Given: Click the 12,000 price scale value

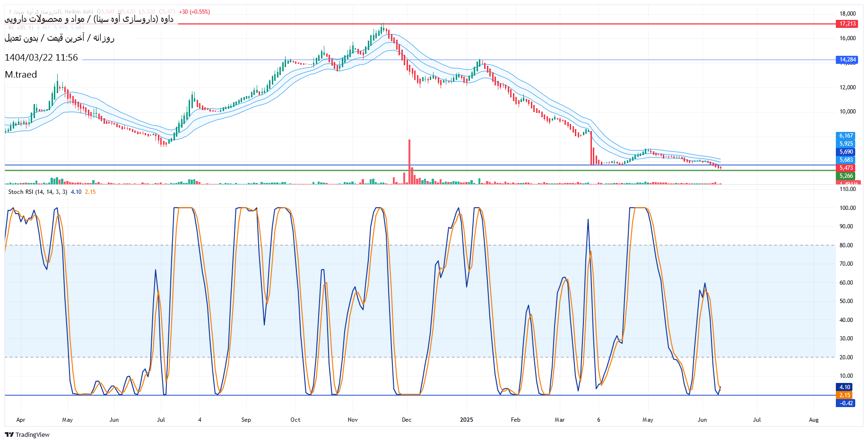Looking at the screenshot, I should (848, 87).
